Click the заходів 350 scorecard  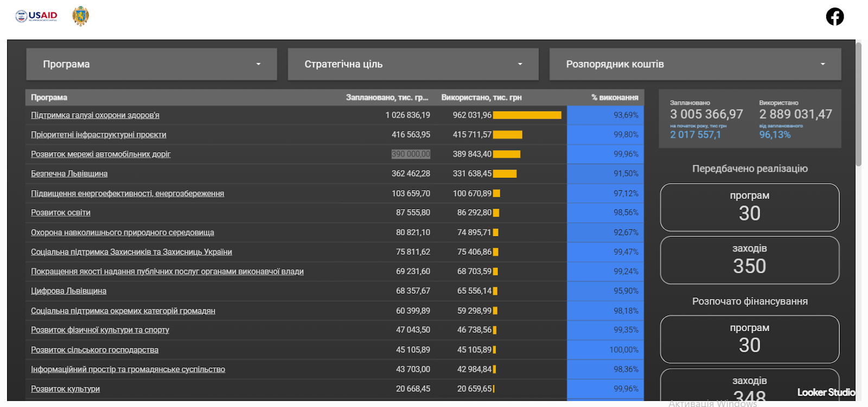(750, 260)
